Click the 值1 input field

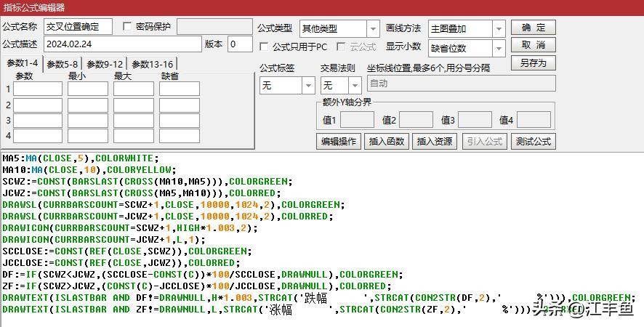pos(358,120)
